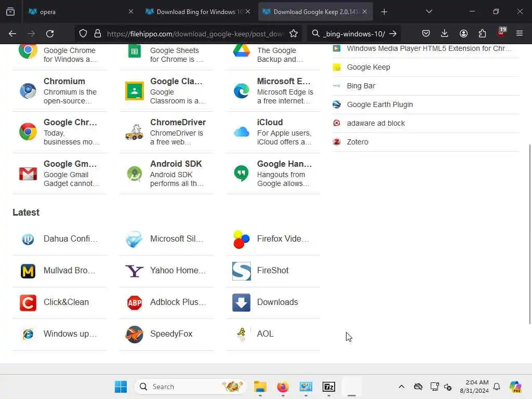The image size is (532, 399).
Task: Click the search box showing bing-windows-10
Action: point(354,34)
